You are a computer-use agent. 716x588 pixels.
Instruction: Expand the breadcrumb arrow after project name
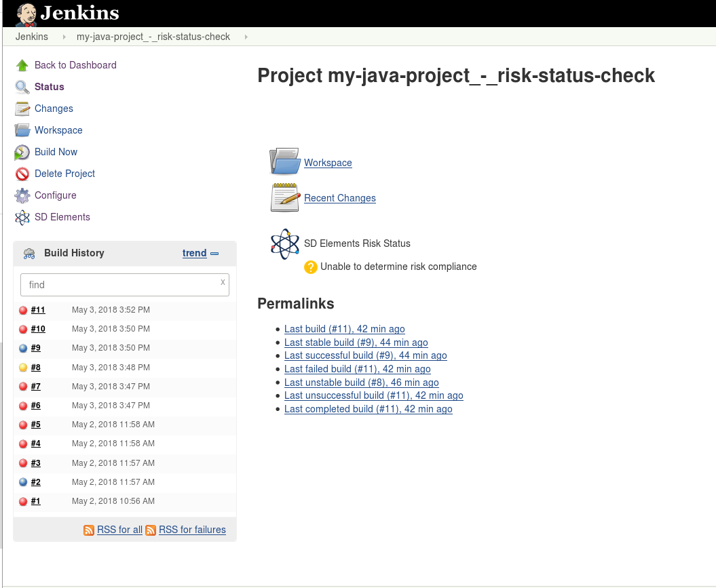click(246, 37)
